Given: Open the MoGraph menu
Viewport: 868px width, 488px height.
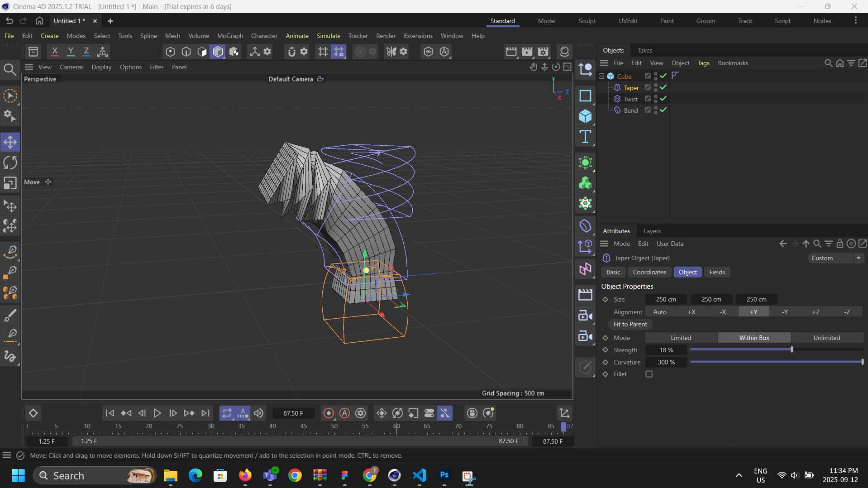Looking at the screenshot, I should click(x=230, y=36).
